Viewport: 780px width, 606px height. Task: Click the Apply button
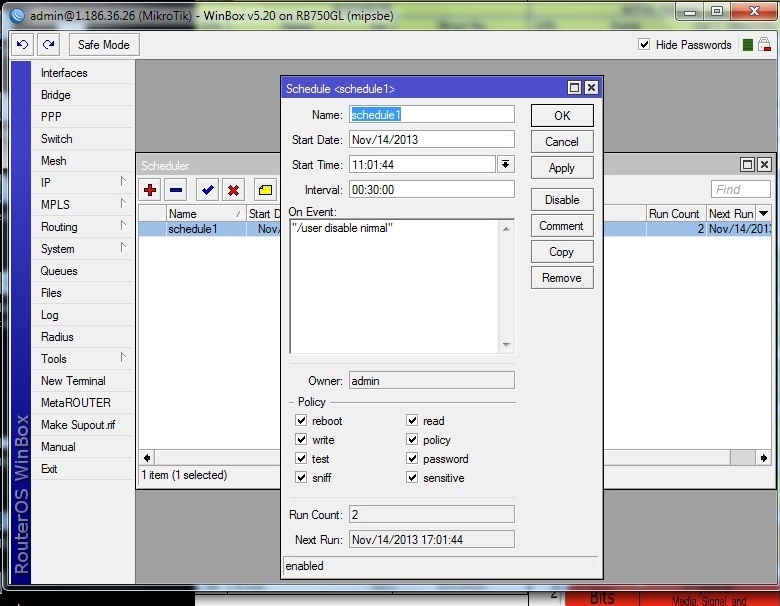coord(562,168)
